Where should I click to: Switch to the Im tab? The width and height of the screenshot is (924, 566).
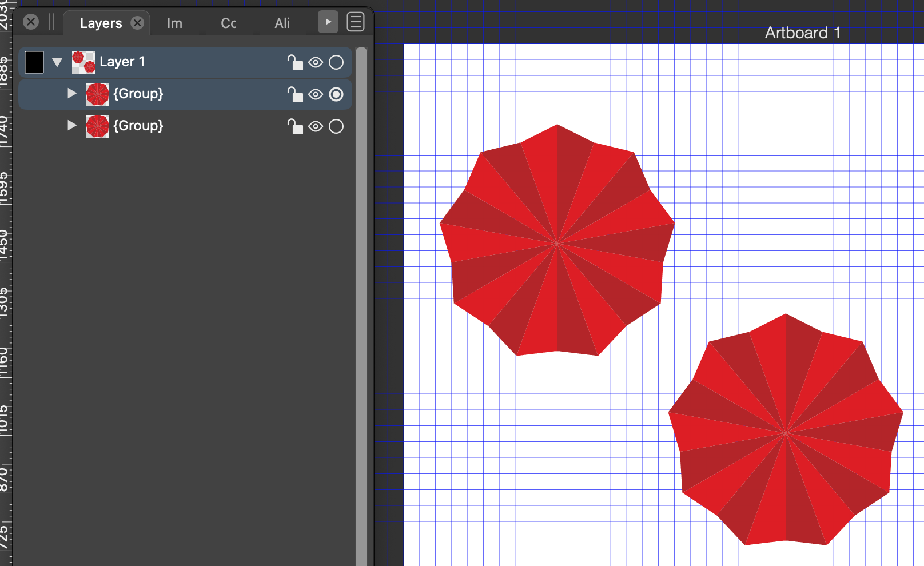(174, 23)
